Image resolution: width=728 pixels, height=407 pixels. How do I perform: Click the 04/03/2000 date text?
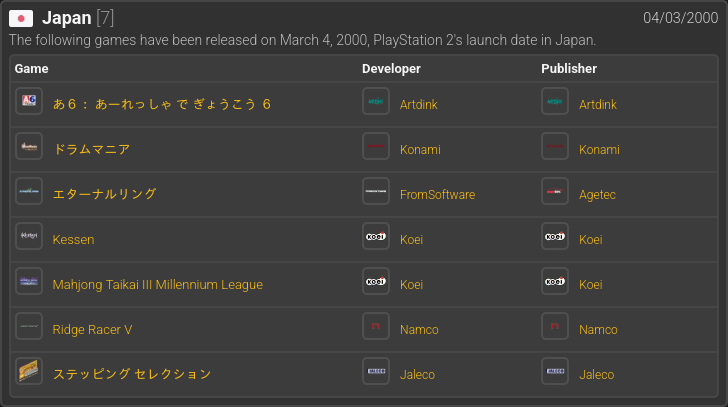coord(681,18)
